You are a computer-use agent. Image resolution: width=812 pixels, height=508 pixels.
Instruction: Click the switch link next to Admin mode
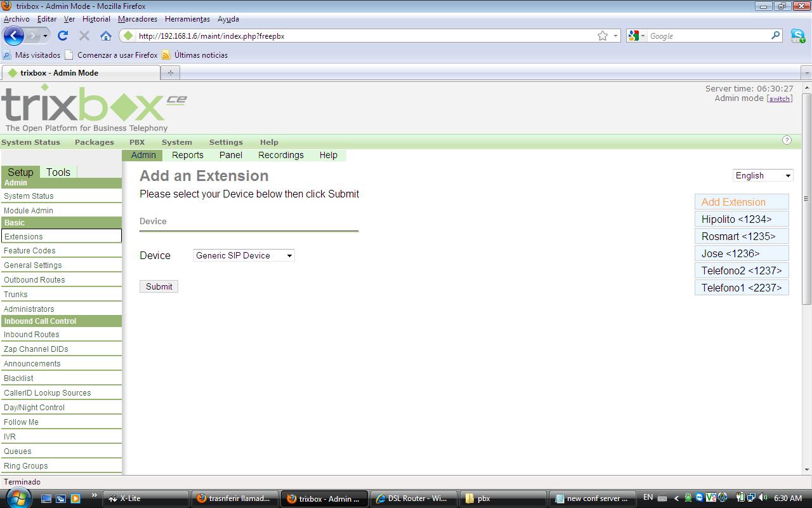[x=779, y=98]
